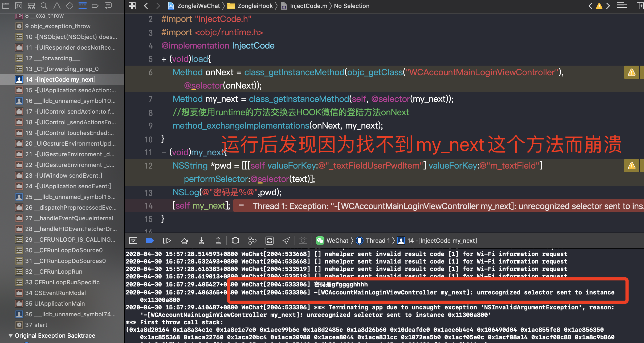
Task: Open the issue navigator warning icon
Action: [57, 6]
